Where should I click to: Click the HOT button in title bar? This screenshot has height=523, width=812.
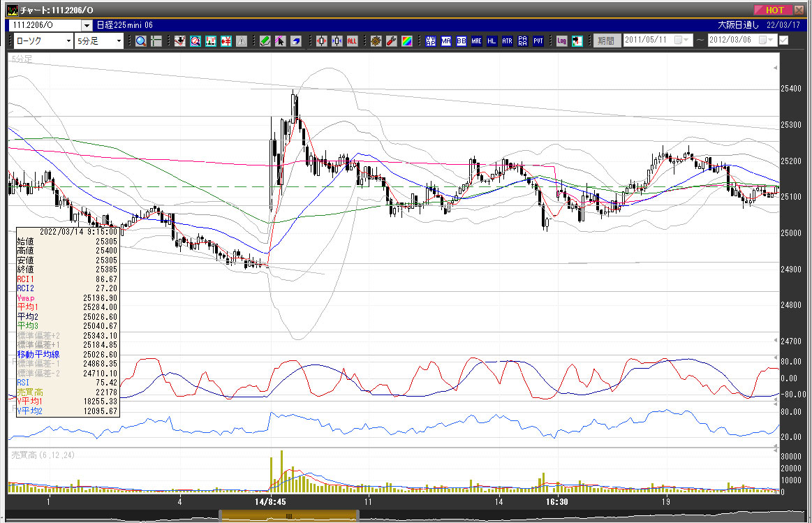[773, 10]
